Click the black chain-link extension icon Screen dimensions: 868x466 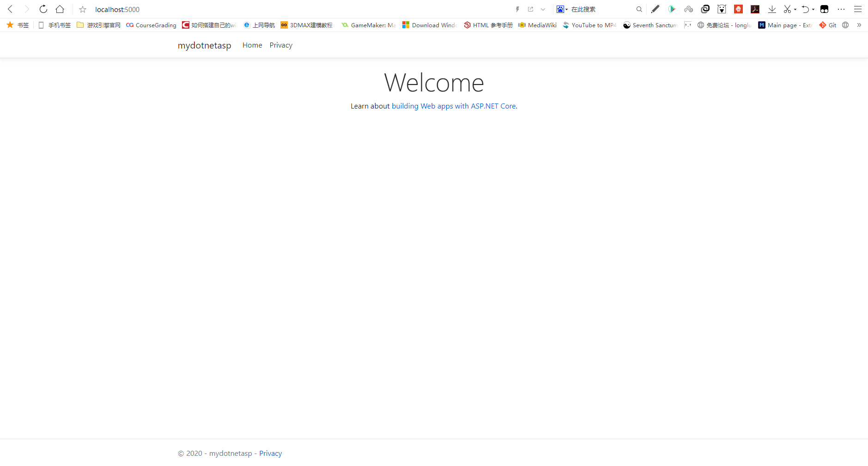coord(705,9)
